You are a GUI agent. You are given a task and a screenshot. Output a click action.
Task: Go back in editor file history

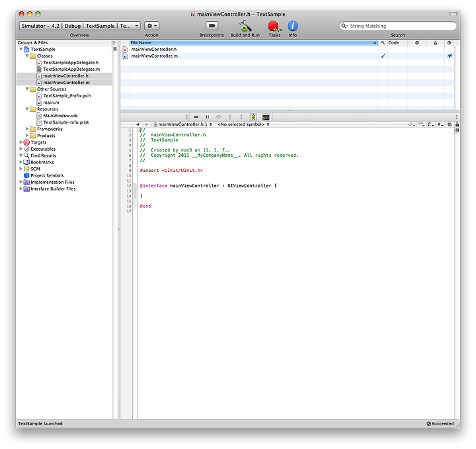coord(138,124)
